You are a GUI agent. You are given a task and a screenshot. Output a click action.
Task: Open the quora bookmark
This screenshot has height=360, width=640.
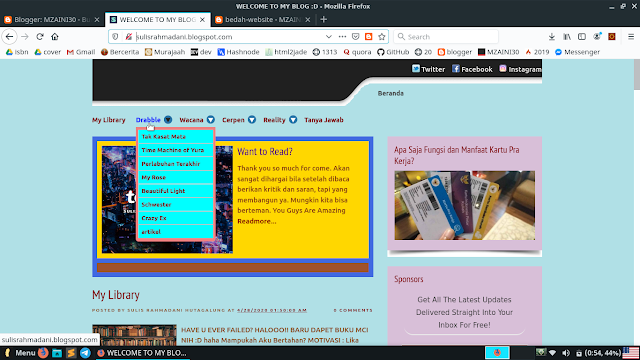tap(357, 52)
